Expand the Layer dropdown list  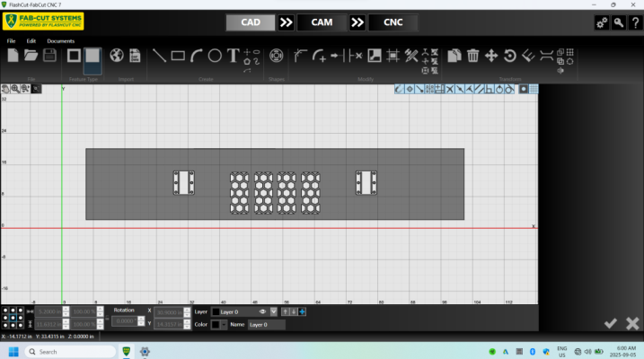point(274,311)
